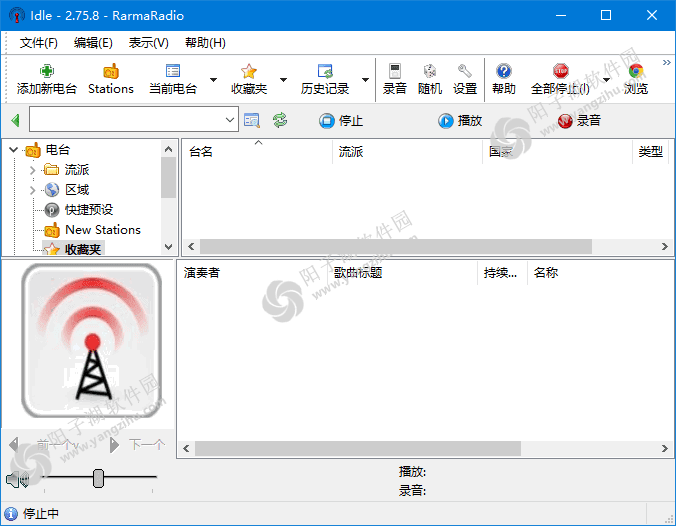
Task: Click the 演奏者 column header
Action: point(252,272)
